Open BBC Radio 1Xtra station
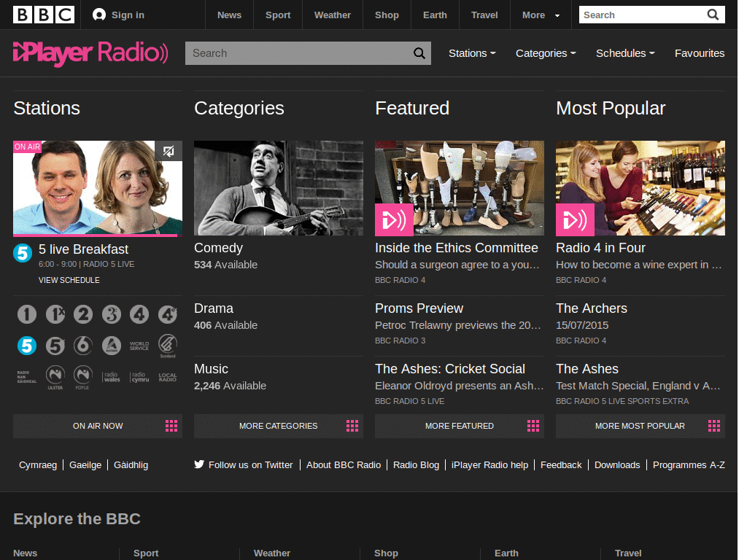The height and width of the screenshot is (560, 747). [x=55, y=314]
